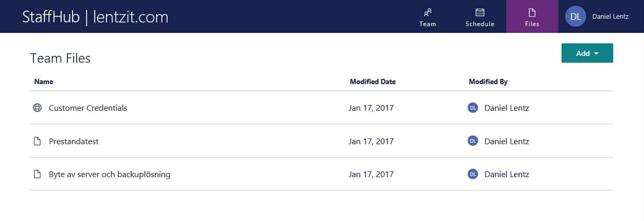
Task: Click the Files document icon in header
Action: coord(532,12)
